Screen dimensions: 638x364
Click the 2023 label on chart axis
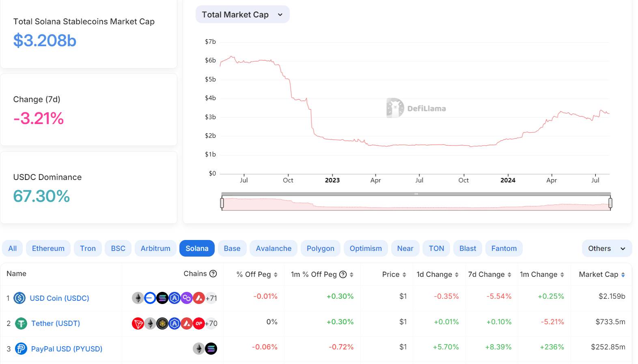click(332, 180)
